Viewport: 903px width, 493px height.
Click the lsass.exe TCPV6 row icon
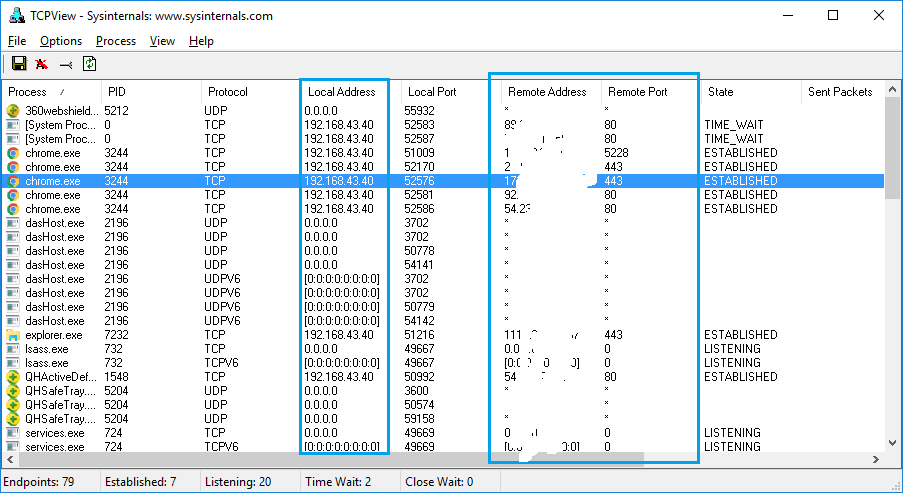[13, 363]
